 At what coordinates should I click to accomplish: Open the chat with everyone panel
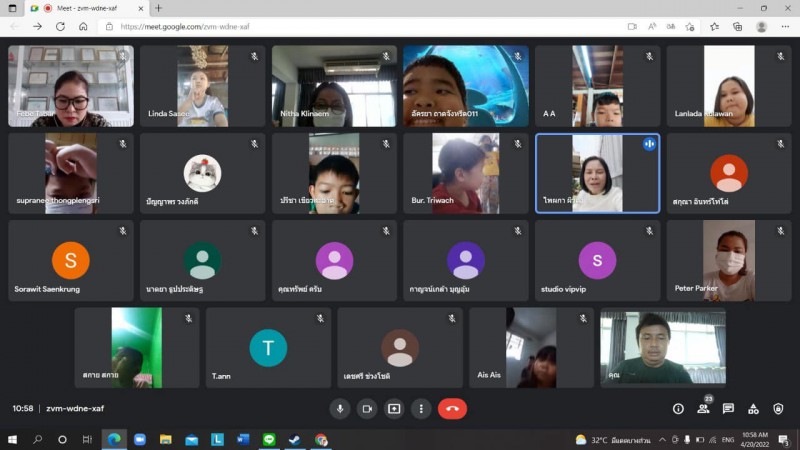tap(728, 408)
